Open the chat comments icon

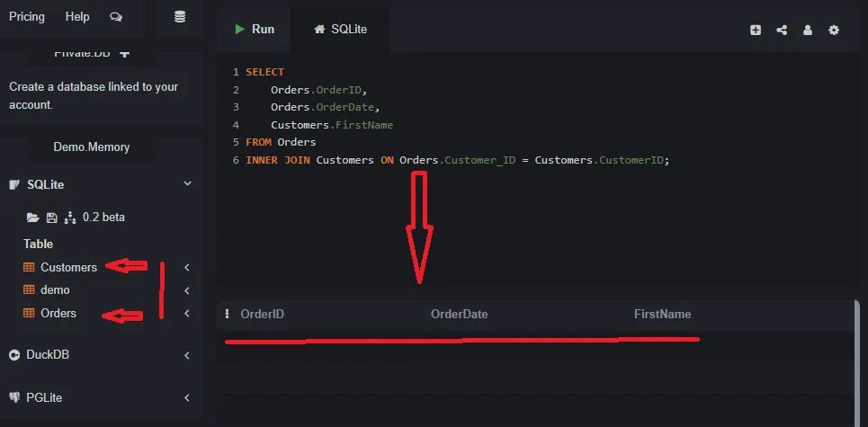[116, 17]
